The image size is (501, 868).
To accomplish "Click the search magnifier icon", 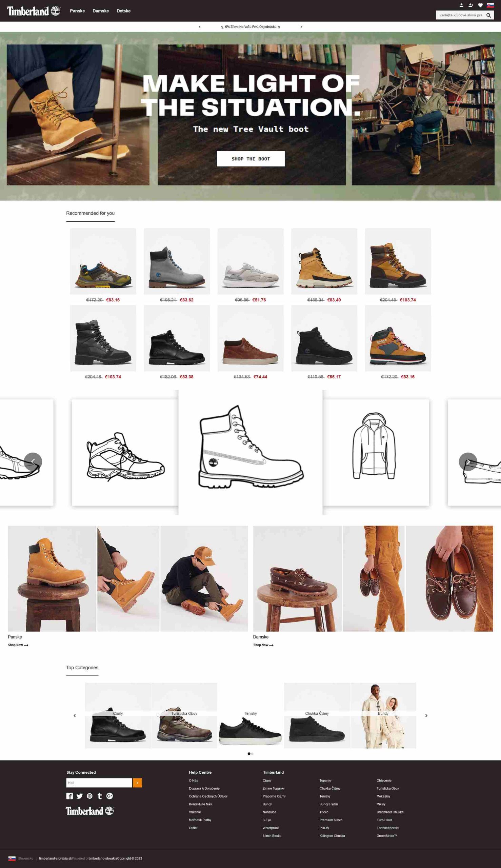I will click(x=488, y=15).
